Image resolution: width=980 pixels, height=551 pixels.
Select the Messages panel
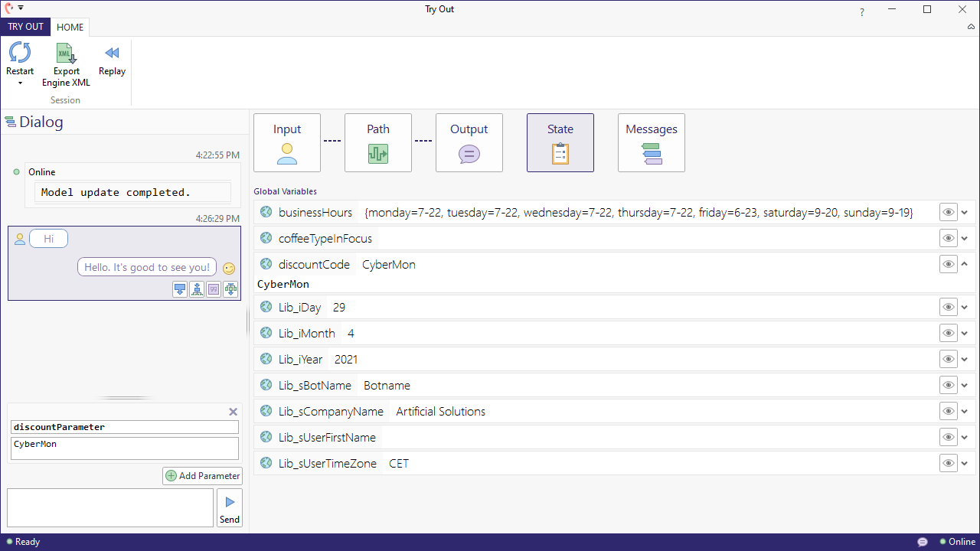(651, 142)
